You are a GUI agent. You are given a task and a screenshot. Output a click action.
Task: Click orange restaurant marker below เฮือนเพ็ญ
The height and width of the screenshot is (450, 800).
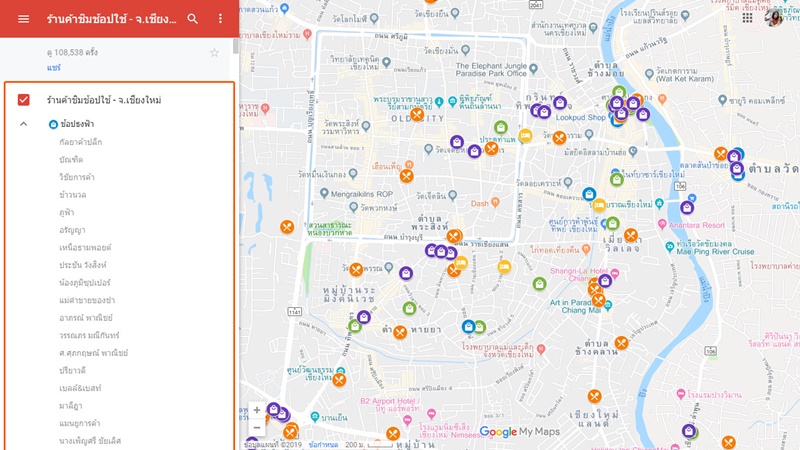[406, 177]
